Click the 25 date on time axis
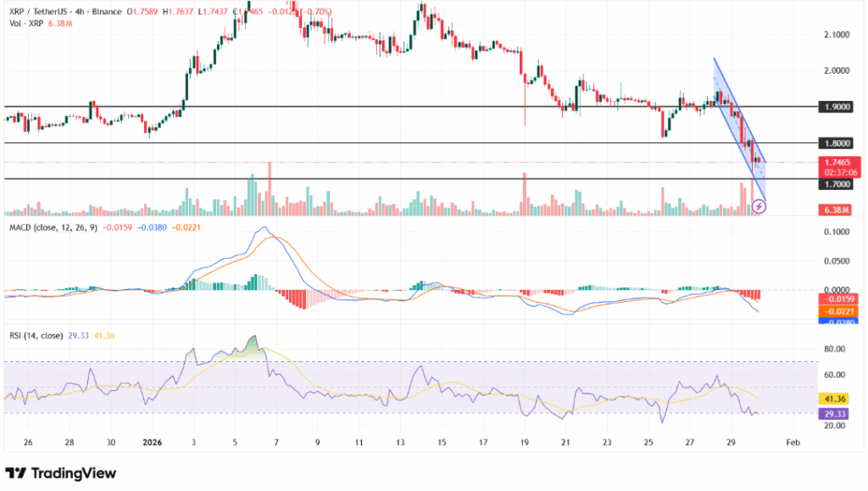 point(648,443)
